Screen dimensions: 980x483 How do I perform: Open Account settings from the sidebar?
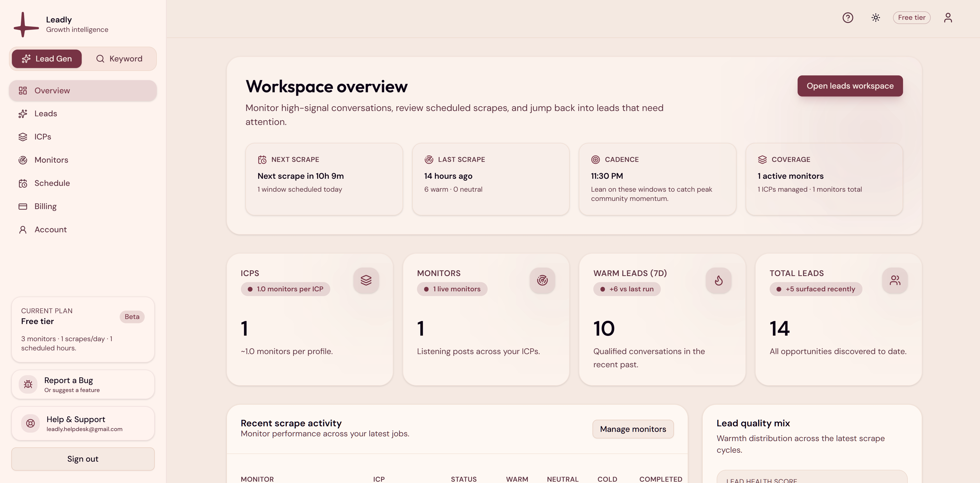(51, 230)
